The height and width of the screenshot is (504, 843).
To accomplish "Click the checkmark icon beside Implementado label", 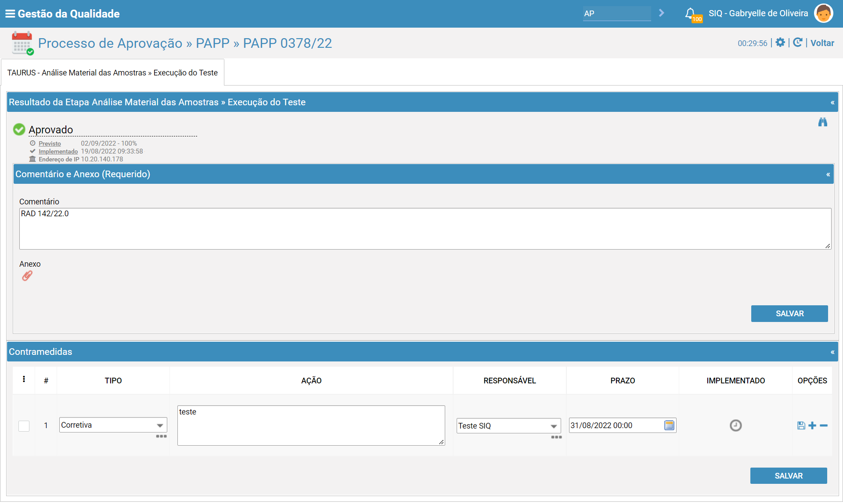I will pyautogui.click(x=32, y=151).
